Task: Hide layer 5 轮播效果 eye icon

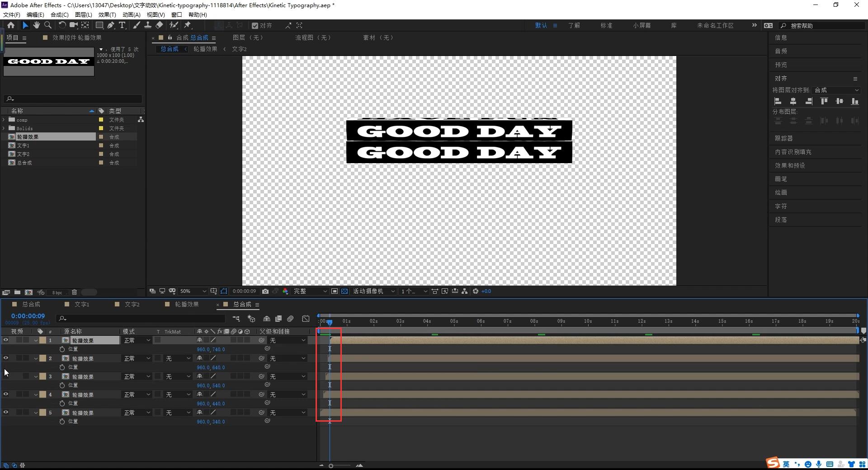Action: (6, 413)
